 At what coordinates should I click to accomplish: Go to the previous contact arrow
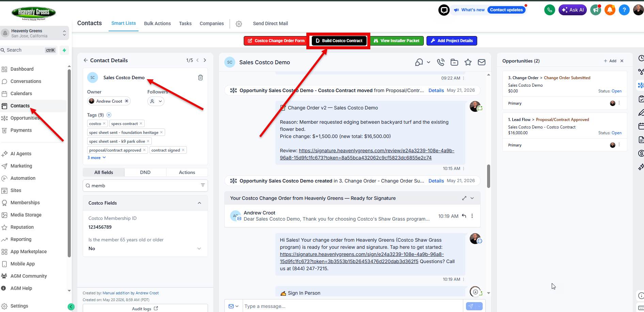(197, 60)
